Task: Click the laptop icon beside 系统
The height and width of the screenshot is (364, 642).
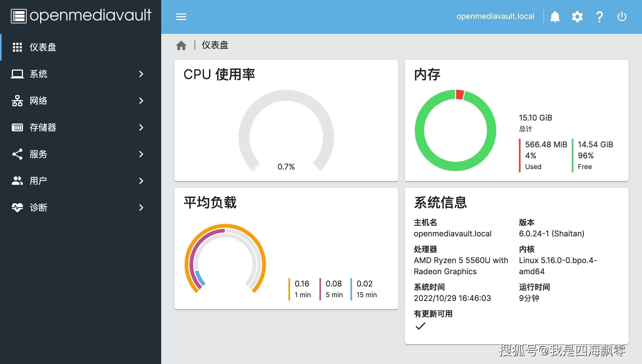Action: [x=17, y=74]
